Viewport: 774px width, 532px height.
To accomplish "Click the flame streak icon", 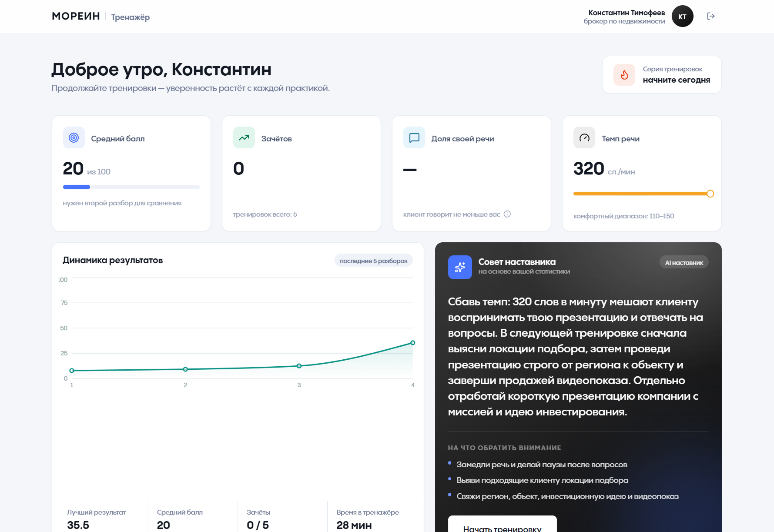I will pos(624,75).
